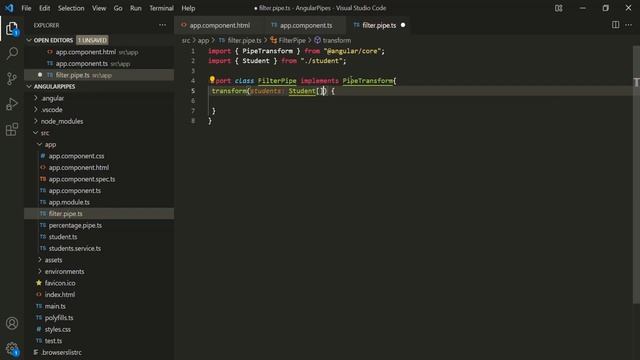Open the Help menu
Viewport: 640px width, 360px height.
tap(188, 8)
